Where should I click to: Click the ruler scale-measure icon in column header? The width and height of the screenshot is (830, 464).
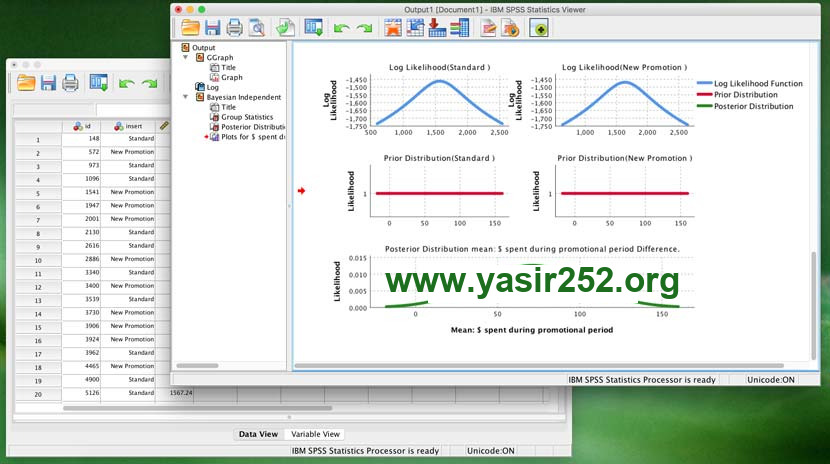(x=164, y=126)
